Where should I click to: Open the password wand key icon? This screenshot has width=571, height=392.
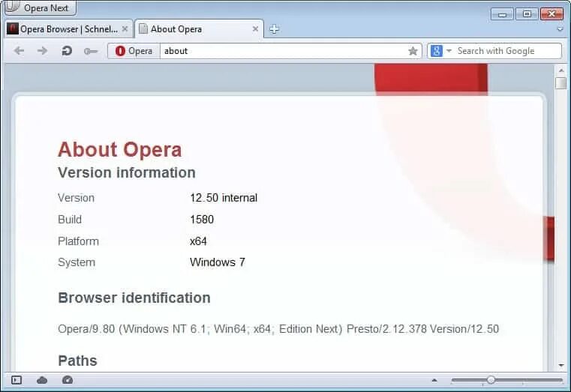coord(90,51)
